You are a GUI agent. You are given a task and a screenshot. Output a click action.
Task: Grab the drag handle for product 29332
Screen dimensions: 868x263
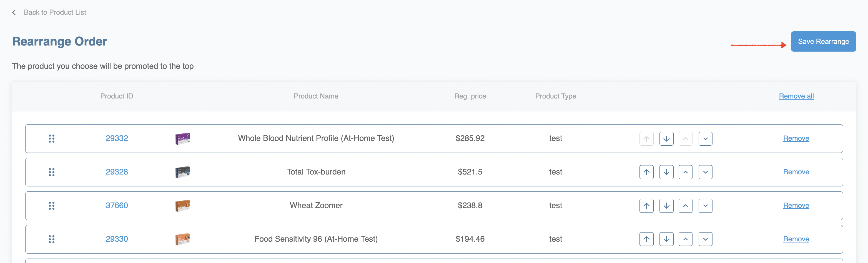point(52,138)
